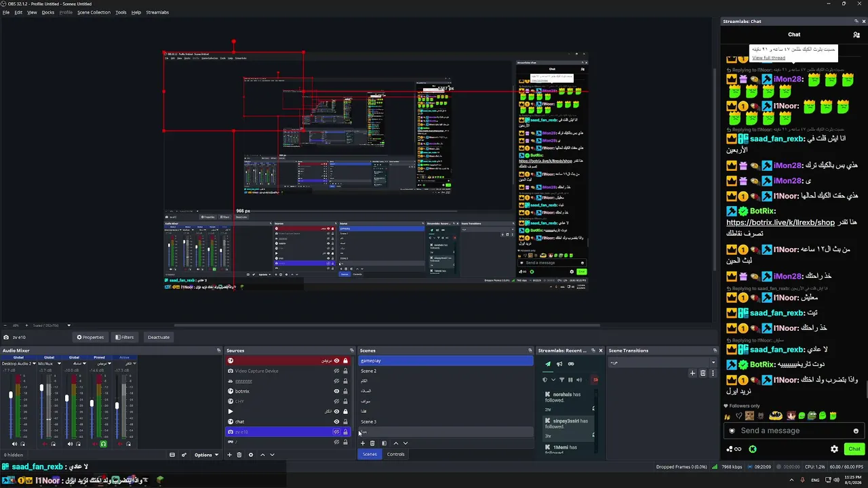The width and height of the screenshot is (868, 488).
Task: Move selected scene up
Action: (396, 443)
